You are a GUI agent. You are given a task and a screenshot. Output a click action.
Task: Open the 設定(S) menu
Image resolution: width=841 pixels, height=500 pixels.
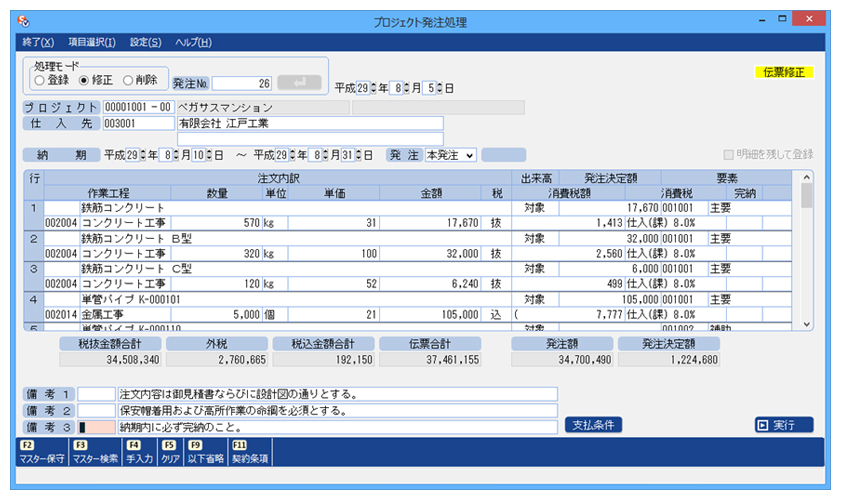(144, 42)
